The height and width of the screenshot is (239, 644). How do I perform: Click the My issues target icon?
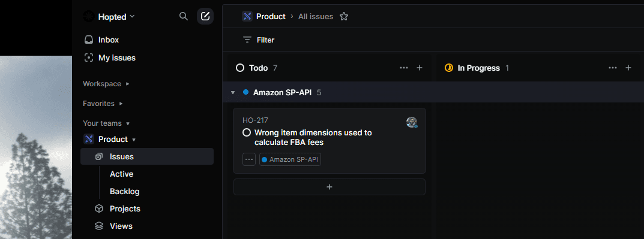pyautogui.click(x=89, y=58)
